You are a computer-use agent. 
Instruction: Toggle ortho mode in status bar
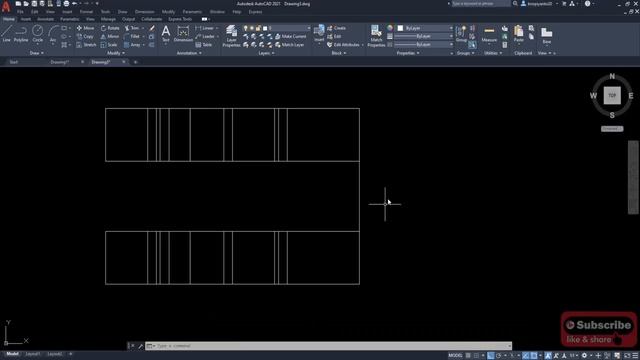point(491,356)
